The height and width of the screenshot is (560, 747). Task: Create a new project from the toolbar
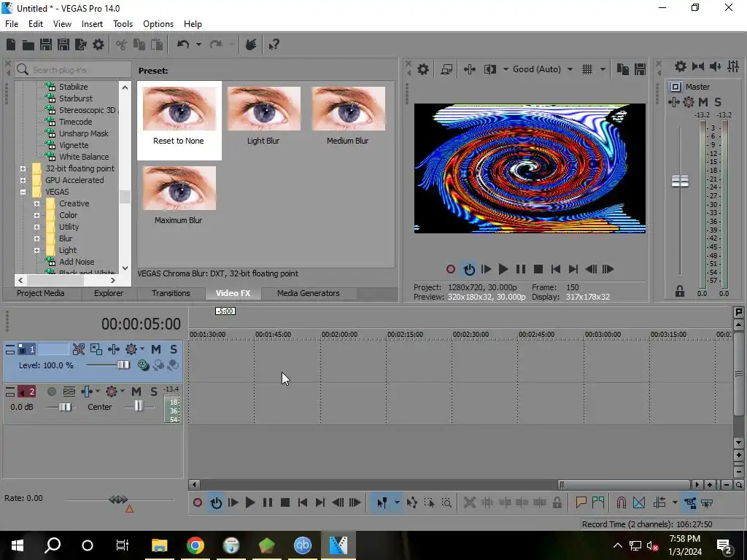(x=11, y=44)
